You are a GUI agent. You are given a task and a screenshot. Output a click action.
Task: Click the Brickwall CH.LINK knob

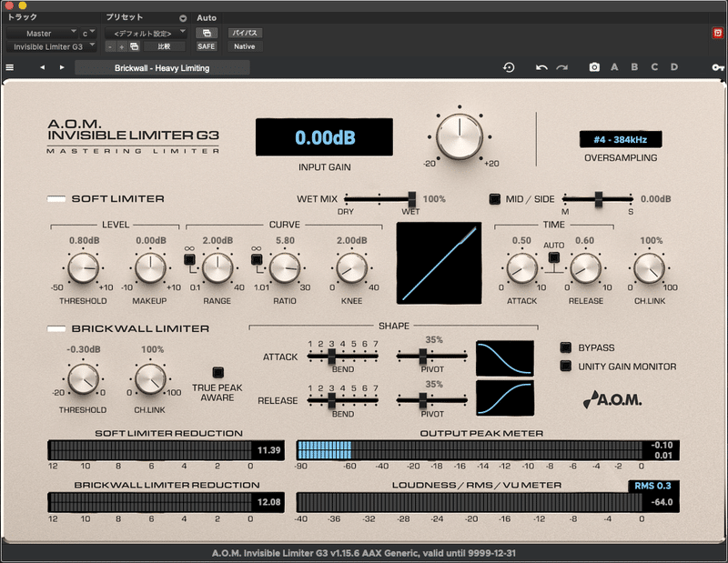click(150, 378)
